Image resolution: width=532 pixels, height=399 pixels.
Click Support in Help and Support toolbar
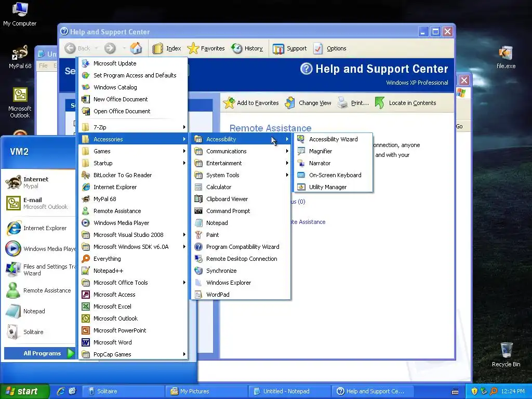[x=290, y=48]
